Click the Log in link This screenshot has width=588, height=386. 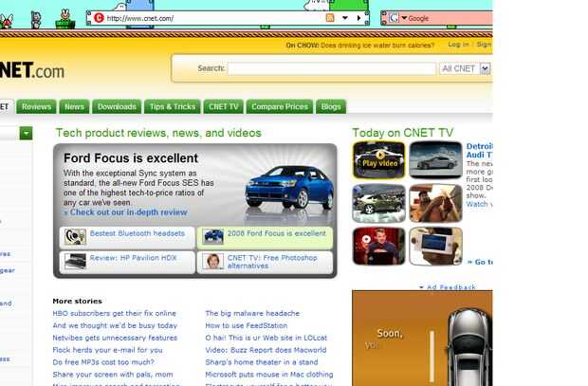click(458, 45)
